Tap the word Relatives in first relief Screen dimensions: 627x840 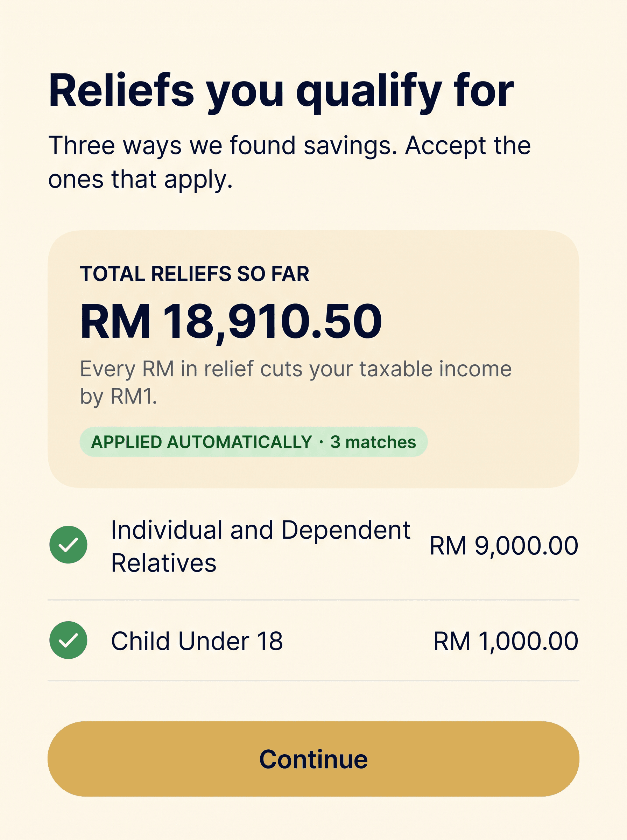click(x=164, y=563)
